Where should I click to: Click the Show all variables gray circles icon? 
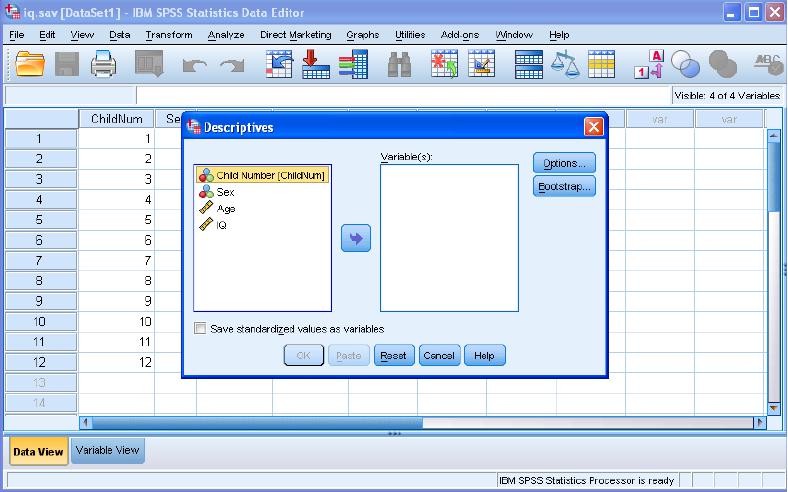[723, 64]
